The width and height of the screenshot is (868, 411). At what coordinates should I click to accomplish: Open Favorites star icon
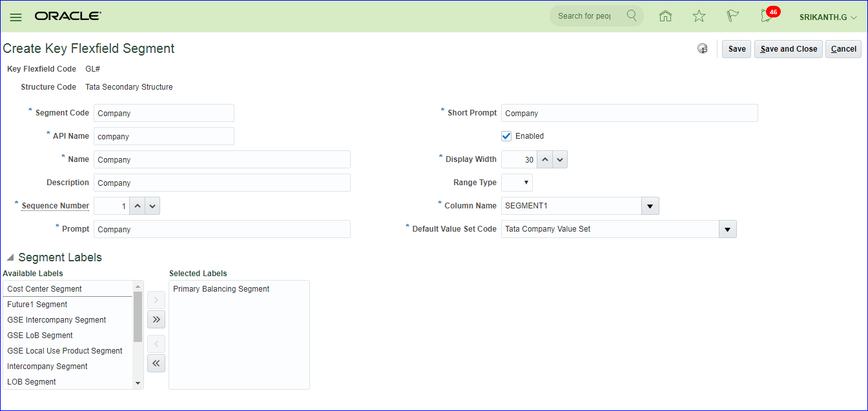pos(699,16)
